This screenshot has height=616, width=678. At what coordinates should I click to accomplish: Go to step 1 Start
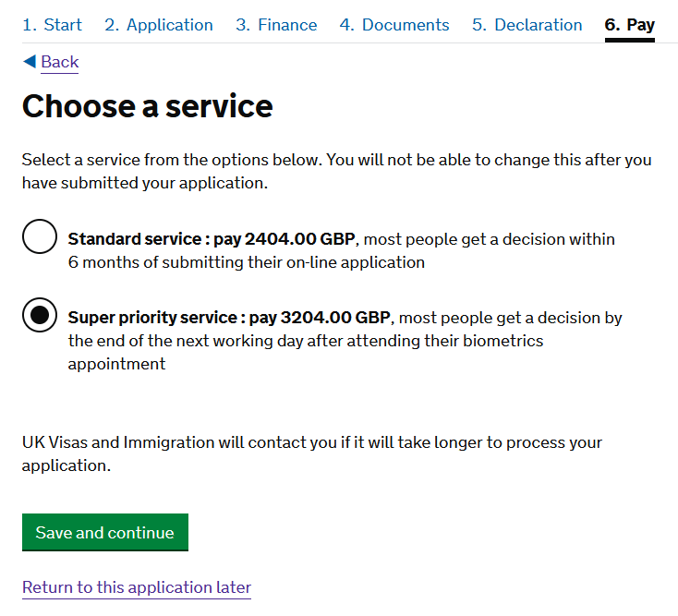[x=52, y=25]
